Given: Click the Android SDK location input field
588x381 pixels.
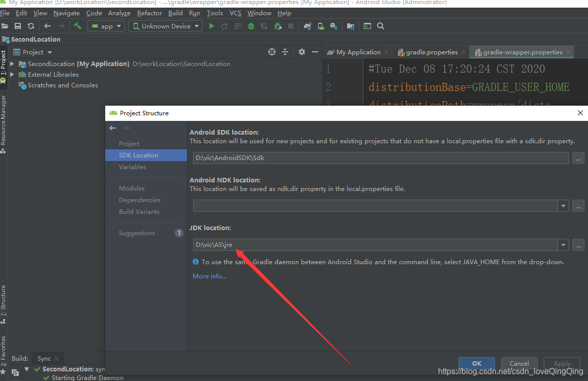Looking at the screenshot, I should [381, 158].
